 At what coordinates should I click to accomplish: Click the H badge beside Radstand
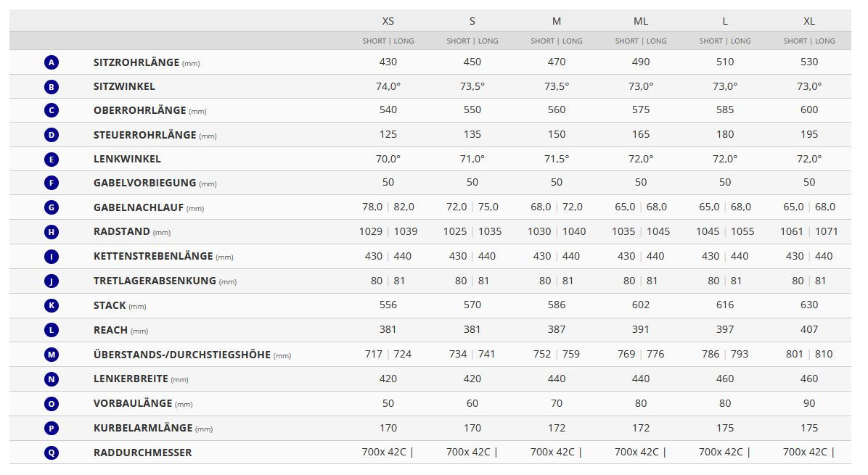[51, 232]
